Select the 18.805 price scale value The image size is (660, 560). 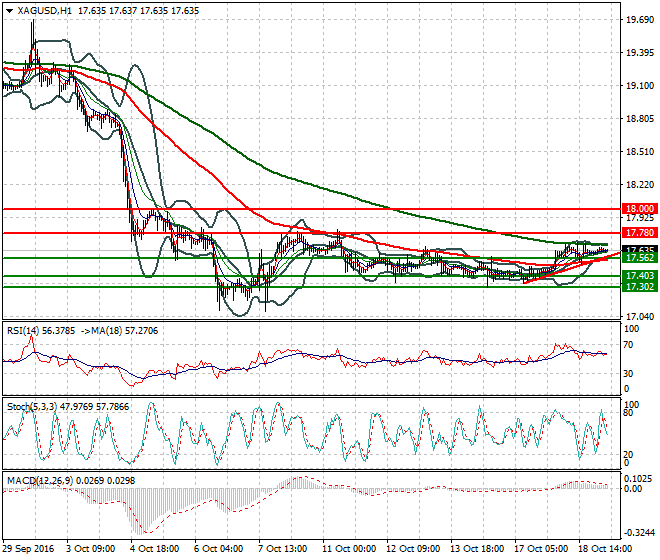[640, 119]
